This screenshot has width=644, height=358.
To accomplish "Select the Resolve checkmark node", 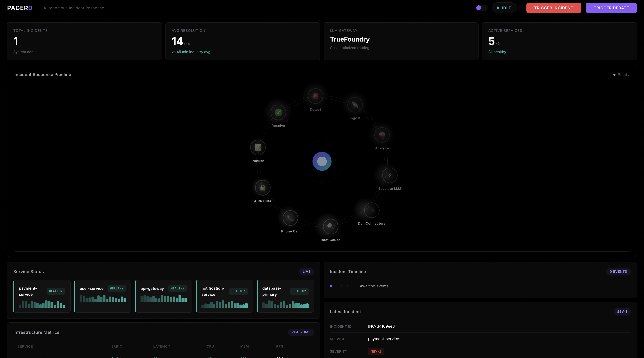I will pyautogui.click(x=278, y=113).
